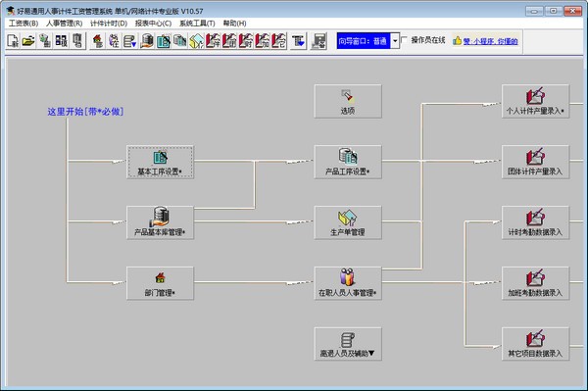The image size is (588, 391).
Task: Click the 赞:小程序 hyperlink
Action: click(x=490, y=41)
